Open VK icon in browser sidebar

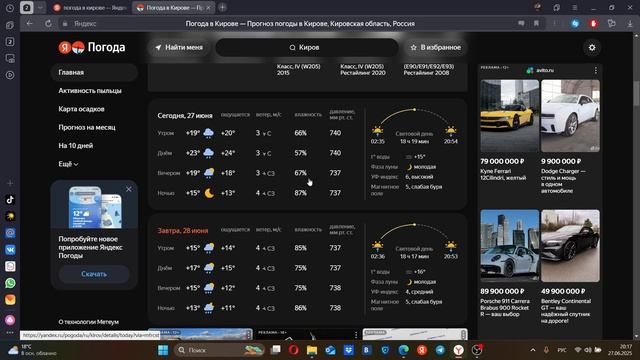(x=10, y=249)
